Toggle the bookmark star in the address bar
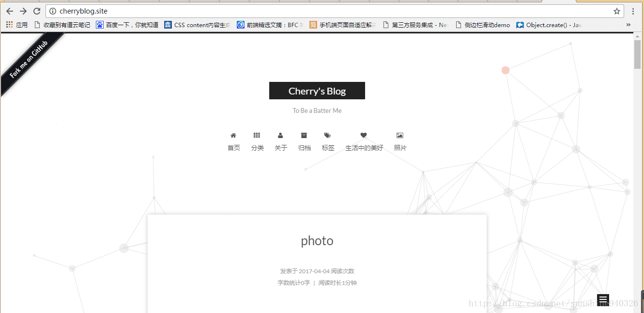 616,11
